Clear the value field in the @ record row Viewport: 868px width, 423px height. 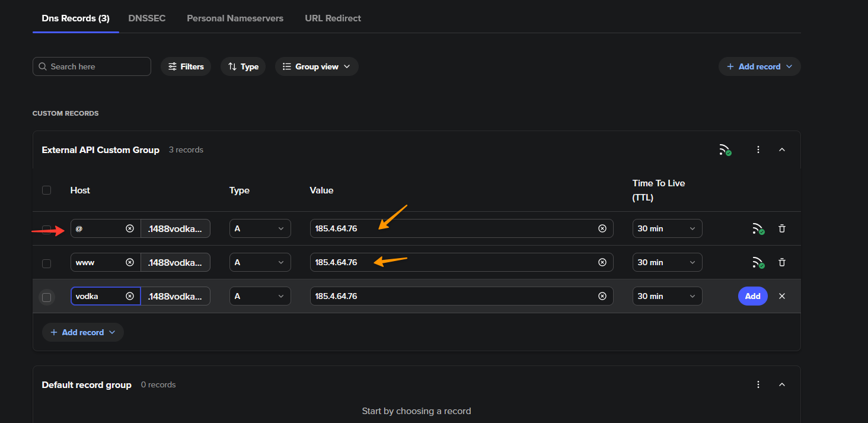pyautogui.click(x=602, y=228)
